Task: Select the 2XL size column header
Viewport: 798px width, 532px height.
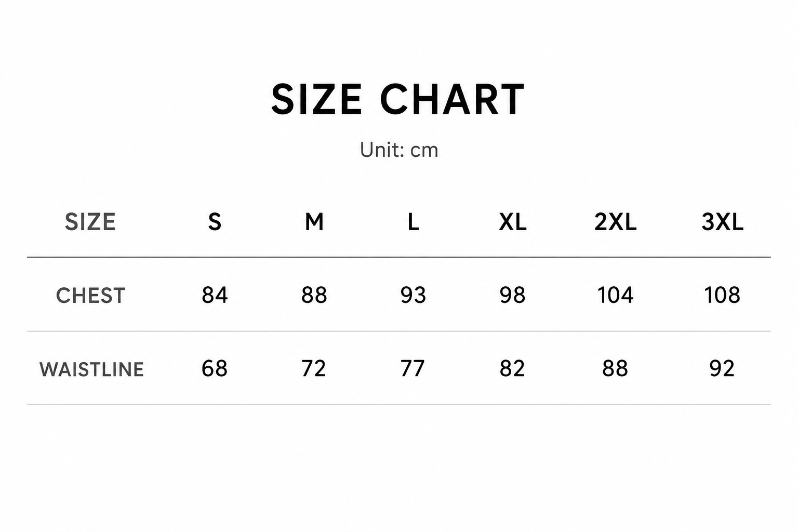Action: (616, 222)
